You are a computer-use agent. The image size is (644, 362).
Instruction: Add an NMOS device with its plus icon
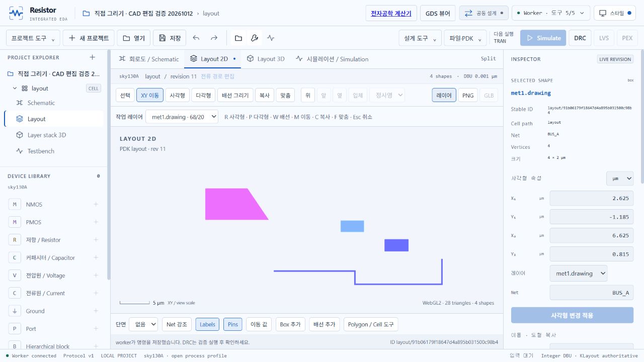[96, 204]
